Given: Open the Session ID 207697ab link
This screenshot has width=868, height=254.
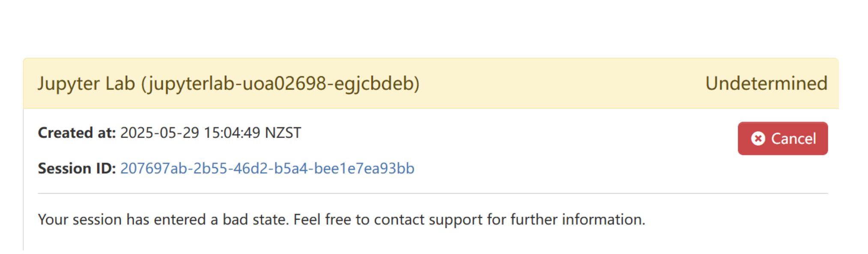Looking at the screenshot, I should pos(267,168).
